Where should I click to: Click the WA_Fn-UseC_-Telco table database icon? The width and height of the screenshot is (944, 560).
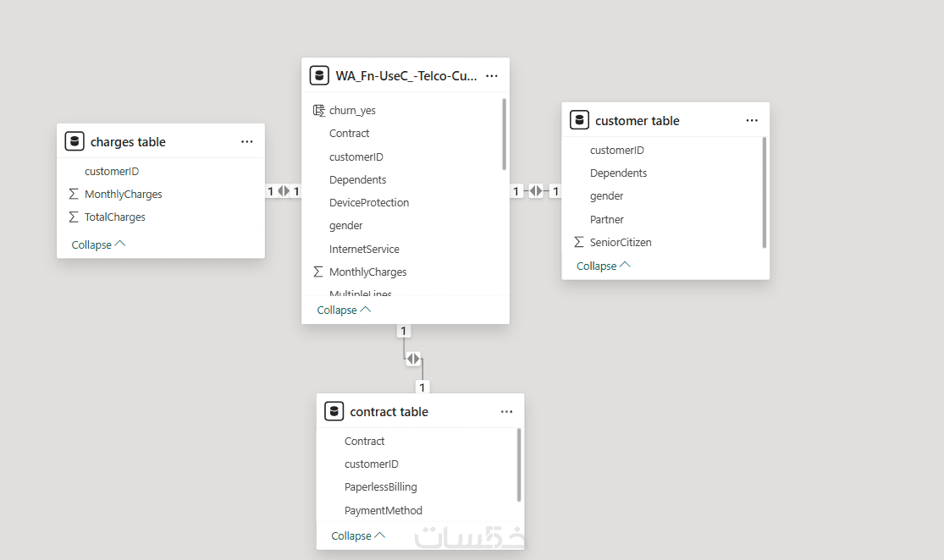[319, 76]
